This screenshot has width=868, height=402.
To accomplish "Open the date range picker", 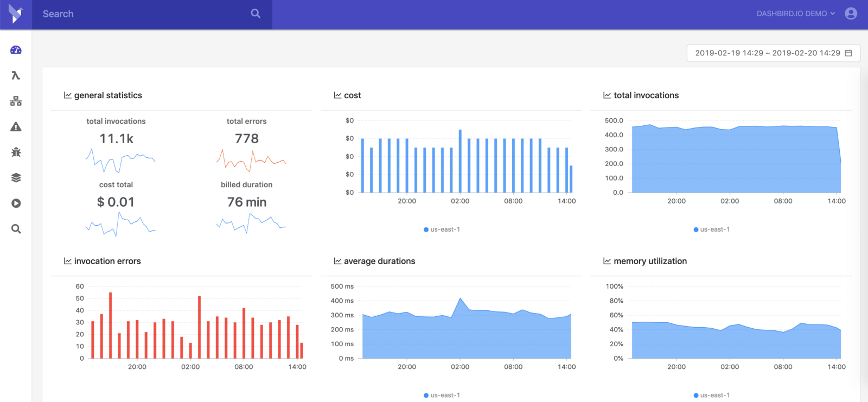I will point(767,53).
